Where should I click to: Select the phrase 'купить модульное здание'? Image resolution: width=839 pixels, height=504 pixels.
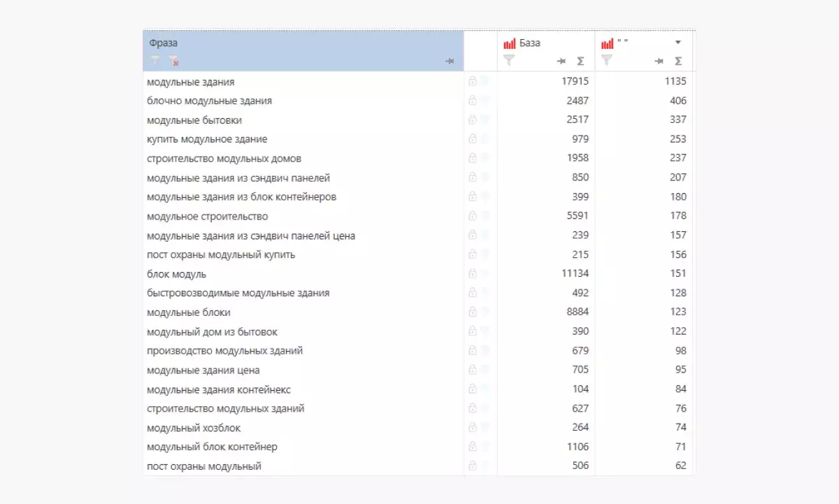[x=207, y=139]
